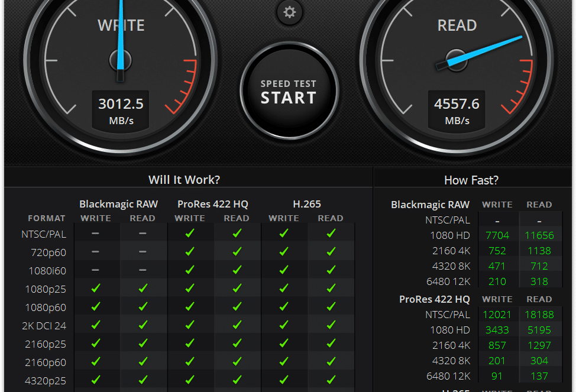Viewport: 576px width, 392px height.
Task: Click H.265 WRITE checkmark for 1080i60
Action: coord(284,270)
